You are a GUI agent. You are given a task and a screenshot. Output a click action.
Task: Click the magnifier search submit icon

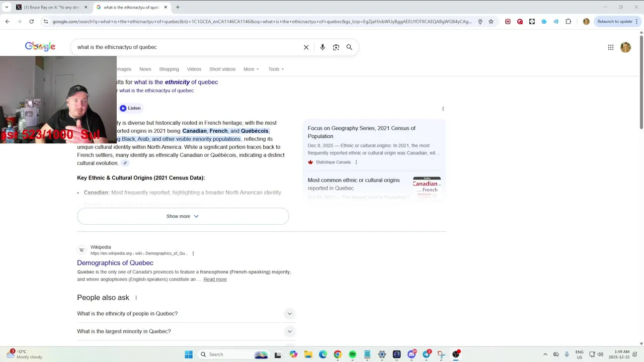[349, 47]
